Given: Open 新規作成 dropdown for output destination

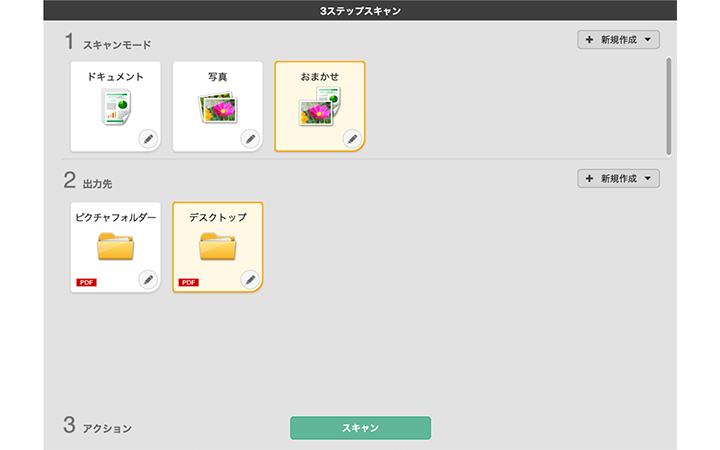Looking at the screenshot, I should pyautogui.click(x=618, y=179).
